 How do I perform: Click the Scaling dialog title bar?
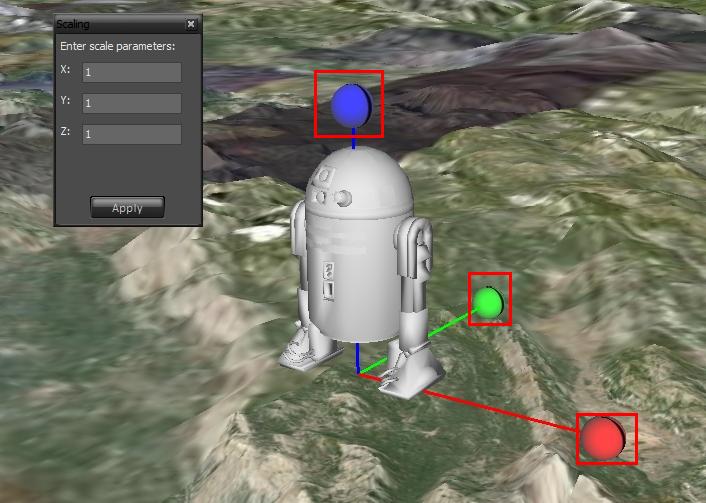[x=127, y=24]
